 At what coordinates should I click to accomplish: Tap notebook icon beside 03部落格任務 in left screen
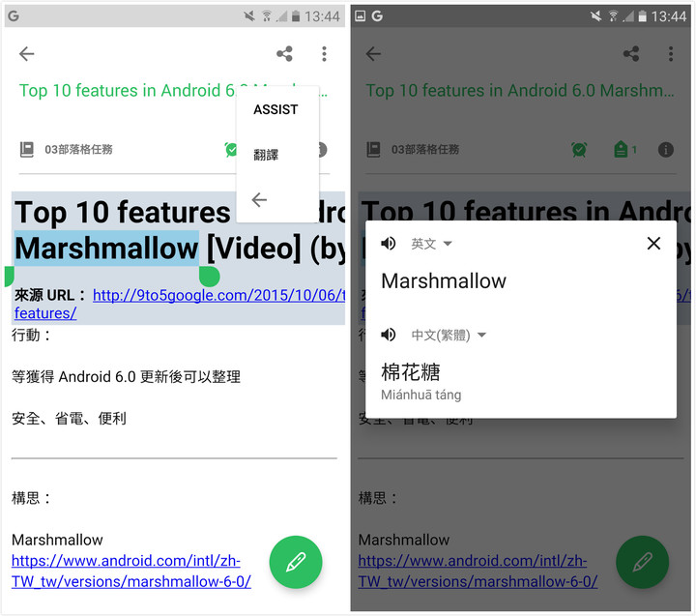pos(27,149)
